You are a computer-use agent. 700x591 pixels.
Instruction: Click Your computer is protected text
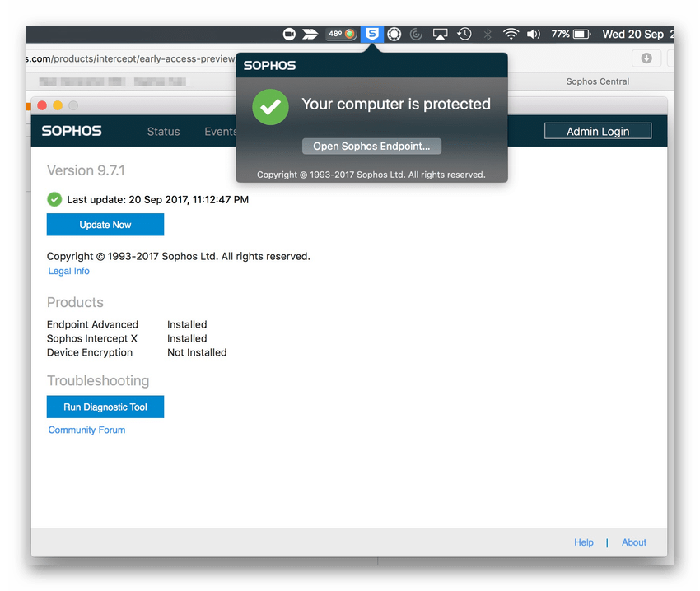coord(396,104)
